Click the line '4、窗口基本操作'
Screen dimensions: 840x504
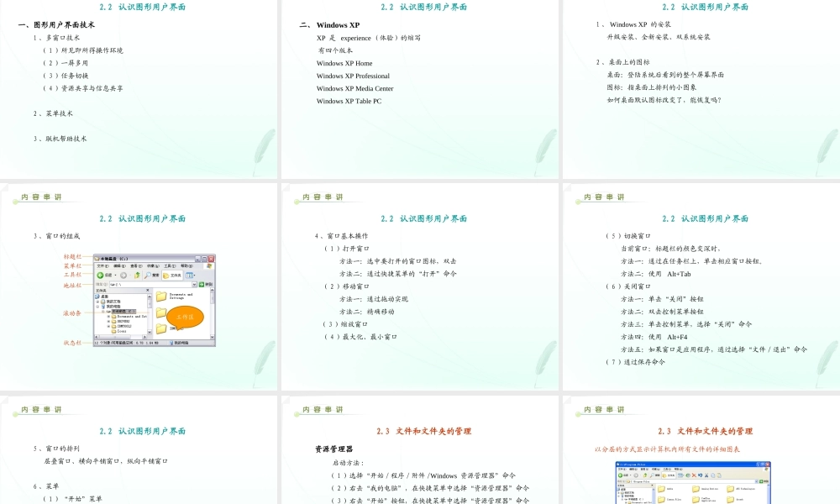341,236
